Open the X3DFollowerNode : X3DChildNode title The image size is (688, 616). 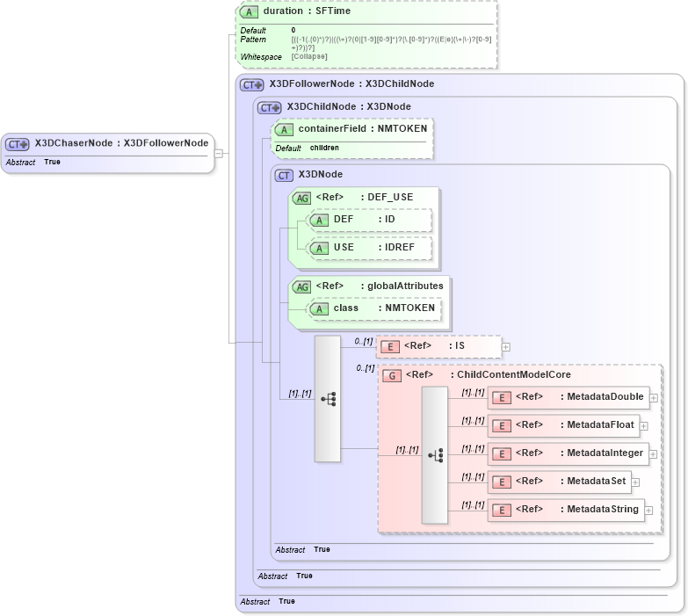click(x=351, y=83)
